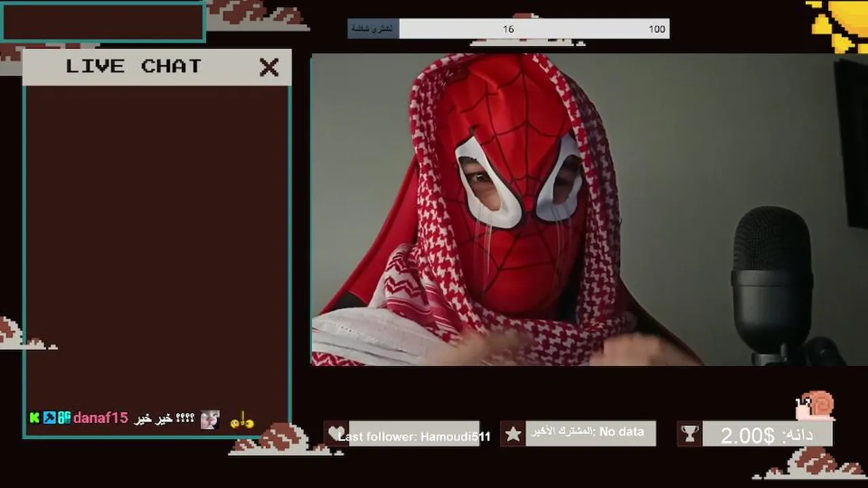868x488 pixels.
Task: Click the green K badge in chat
Action: click(35, 418)
